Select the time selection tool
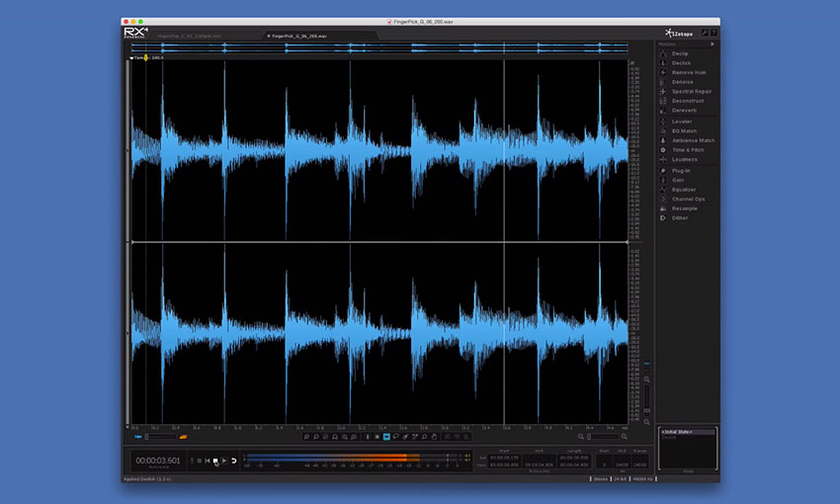This screenshot has height=504, width=840. click(x=368, y=437)
